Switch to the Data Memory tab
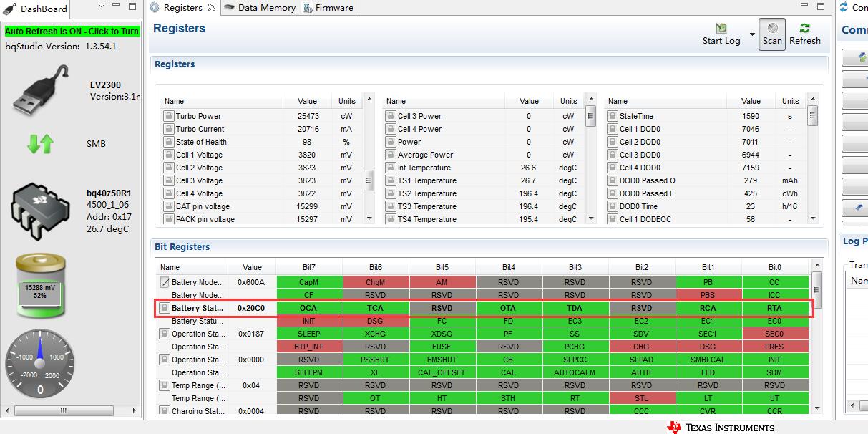Viewport: 868px width, 434px height. tap(259, 8)
